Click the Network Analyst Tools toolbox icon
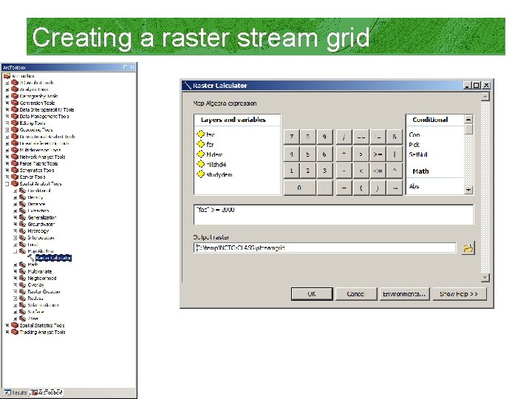The height and width of the screenshot is (399, 532). [15, 157]
